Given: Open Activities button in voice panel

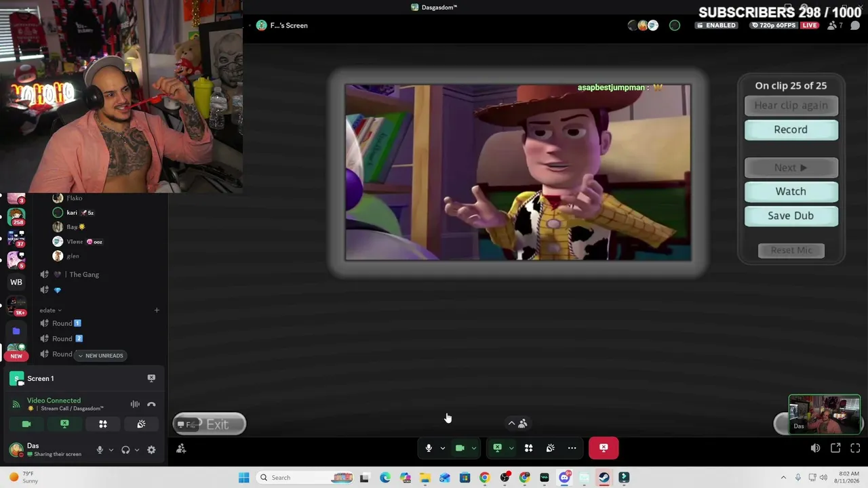Looking at the screenshot, I should (x=103, y=424).
